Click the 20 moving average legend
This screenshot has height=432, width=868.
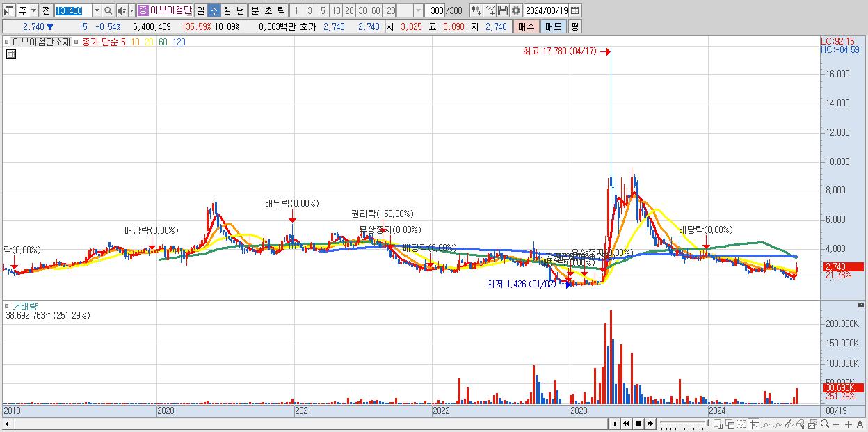[149, 42]
